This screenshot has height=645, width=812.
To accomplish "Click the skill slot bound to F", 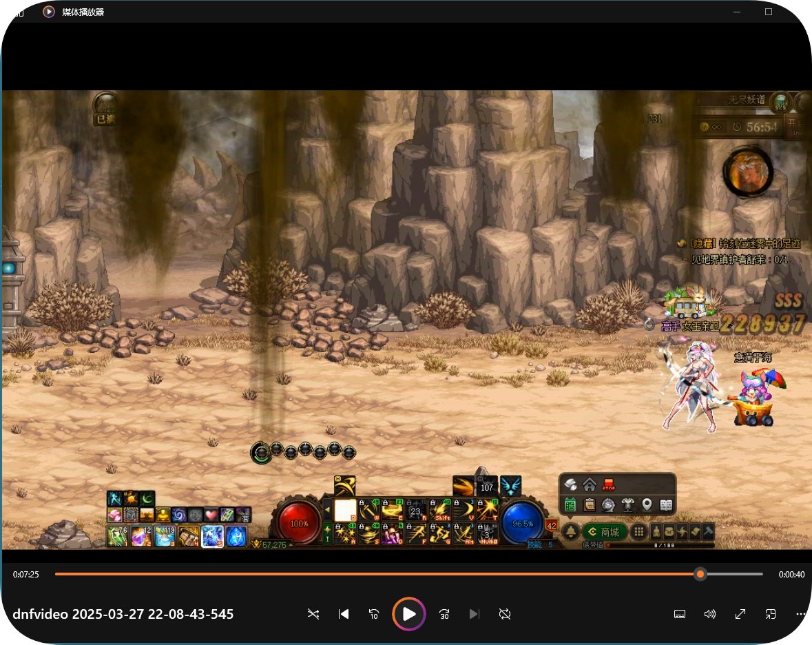I will point(417,533).
